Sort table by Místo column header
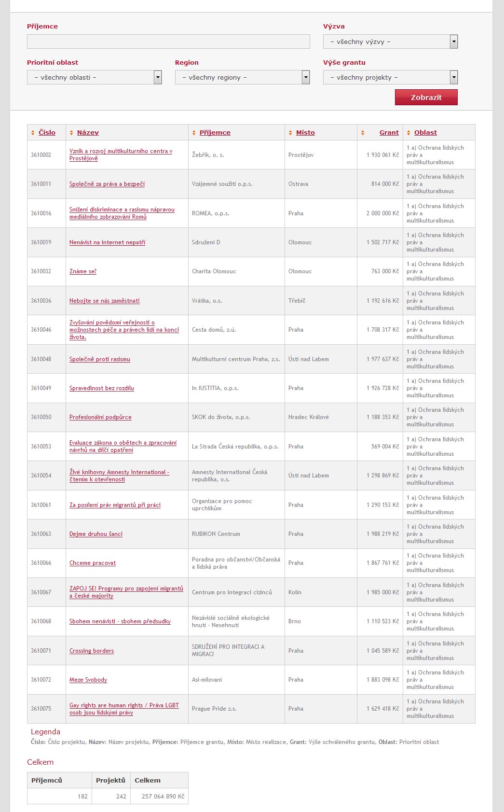Viewport: 504px width, 812px height. pyautogui.click(x=305, y=132)
